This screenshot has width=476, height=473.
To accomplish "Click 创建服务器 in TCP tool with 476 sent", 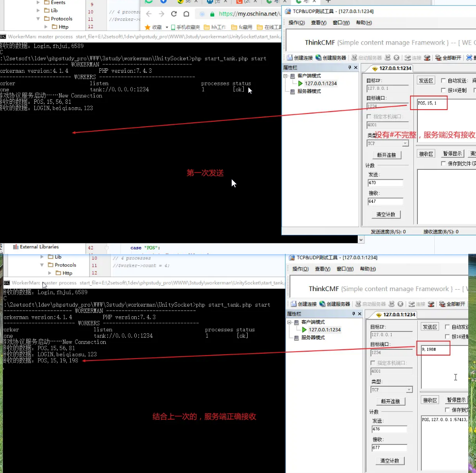I will [335, 304].
